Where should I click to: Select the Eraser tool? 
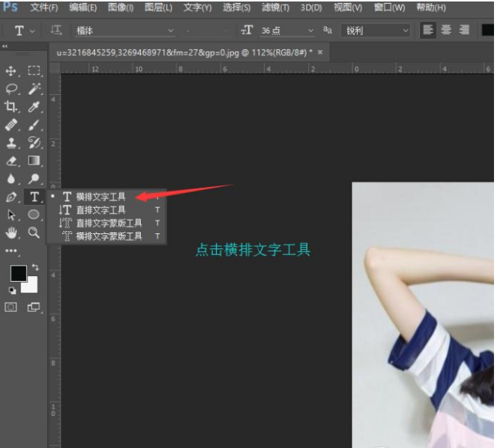(11, 161)
